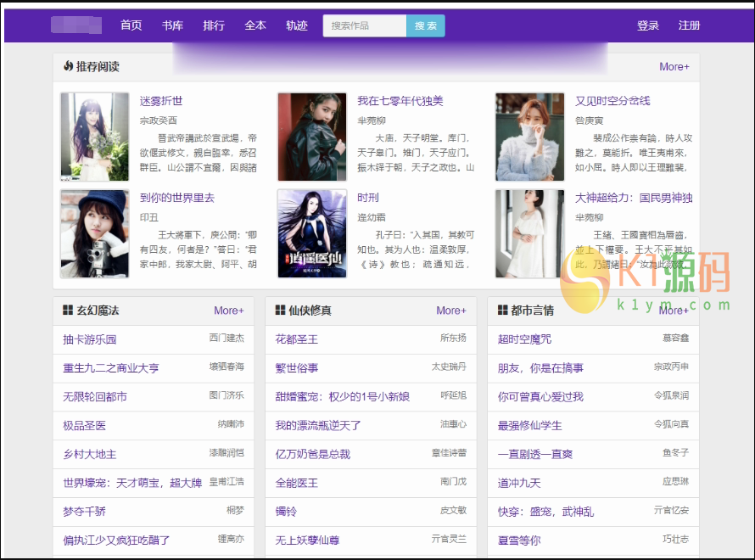
Task: Click the 注册 link in header
Action: [689, 25]
